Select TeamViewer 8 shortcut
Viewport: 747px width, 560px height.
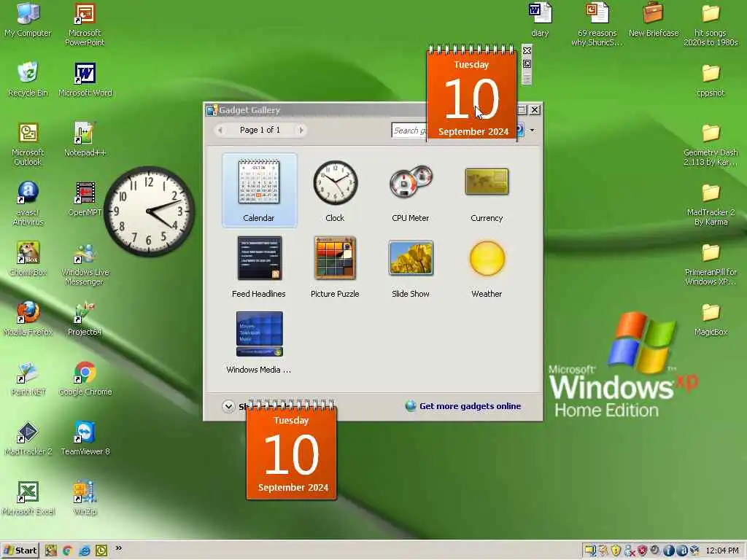[x=85, y=439]
